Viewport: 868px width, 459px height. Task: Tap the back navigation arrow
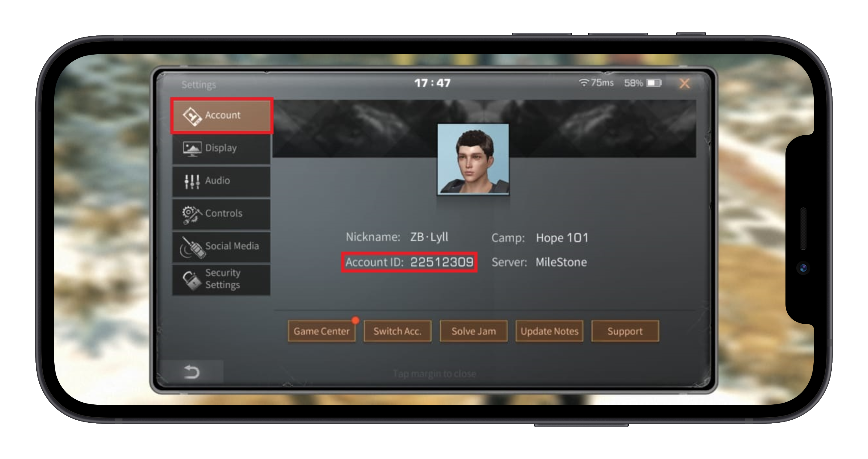click(x=192, y=371)
